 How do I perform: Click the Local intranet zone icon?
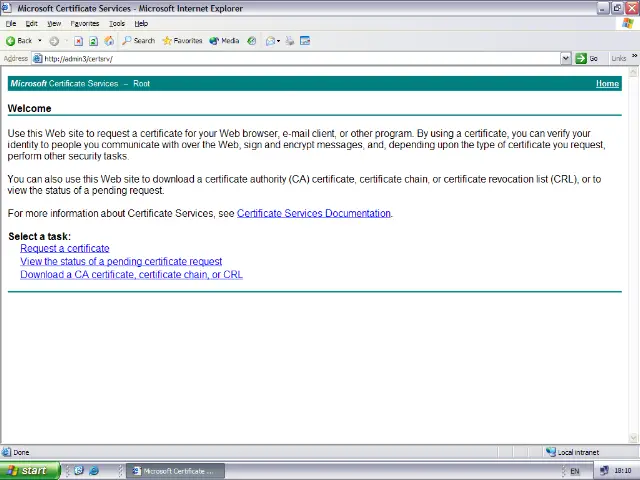[x=551, y=452]
